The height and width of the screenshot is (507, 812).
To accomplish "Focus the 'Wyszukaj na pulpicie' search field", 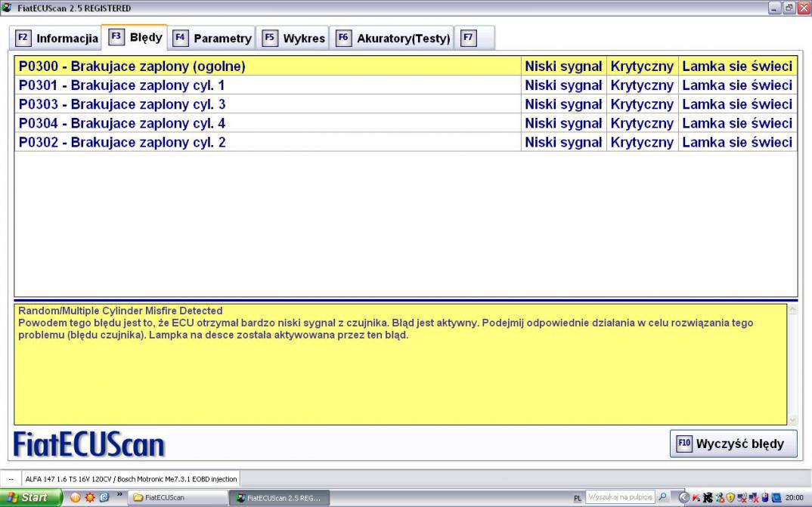I will [621, 497].
